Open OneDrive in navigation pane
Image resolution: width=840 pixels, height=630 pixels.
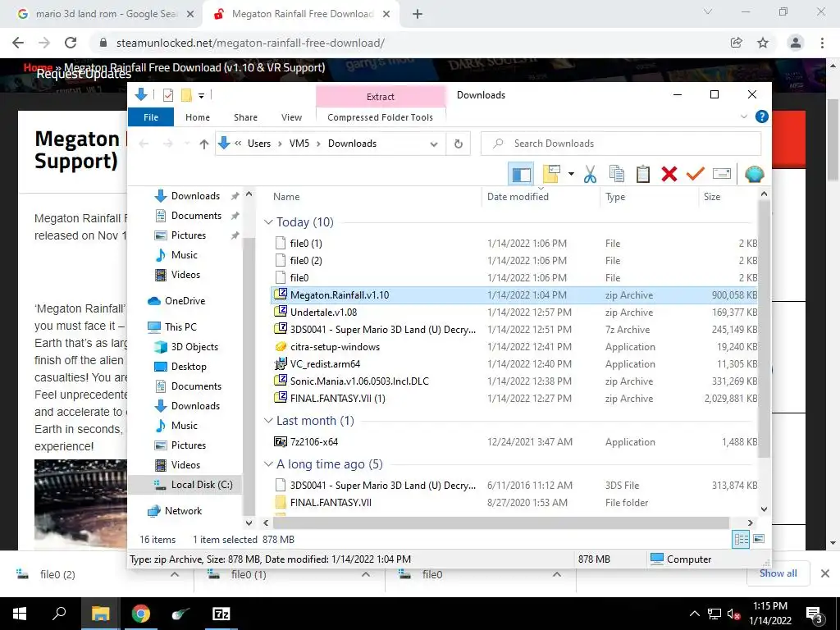(x=185, y=301)
